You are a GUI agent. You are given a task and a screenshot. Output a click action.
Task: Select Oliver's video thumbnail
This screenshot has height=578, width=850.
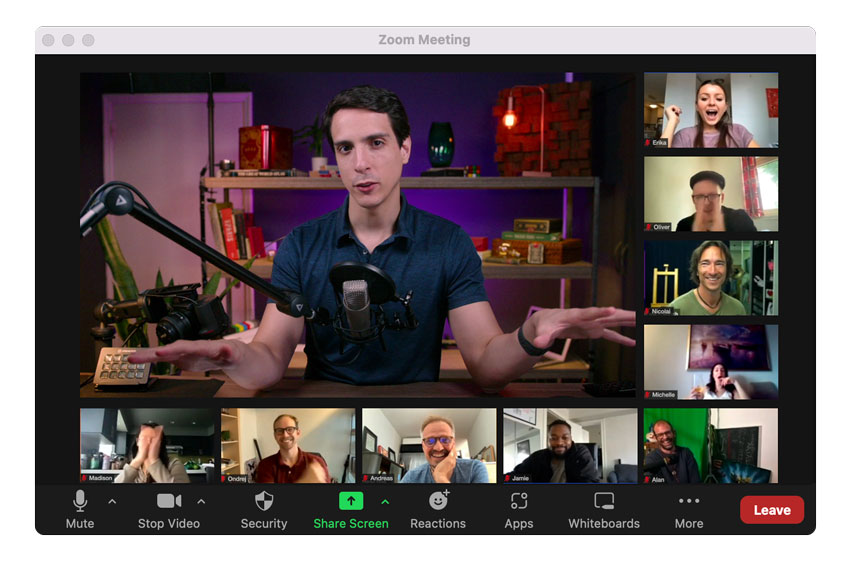[x=710, y=194]
